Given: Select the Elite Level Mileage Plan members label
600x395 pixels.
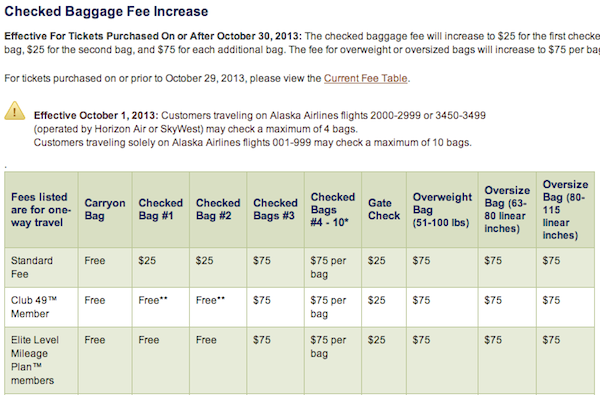Looking at the screenshot, I should 34,360.
